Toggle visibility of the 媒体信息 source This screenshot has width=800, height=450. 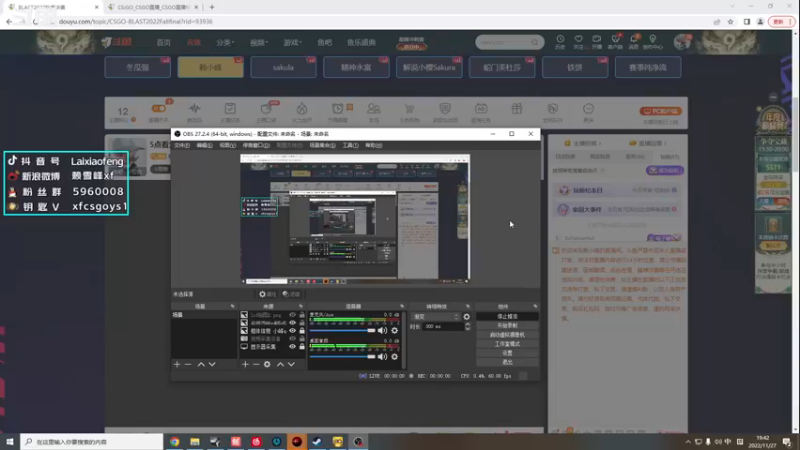tap(292, 331)
